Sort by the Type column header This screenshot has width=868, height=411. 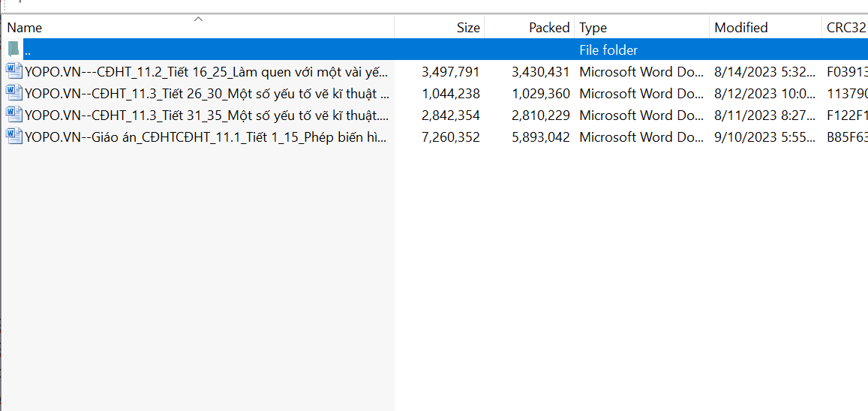pos(593,28)
